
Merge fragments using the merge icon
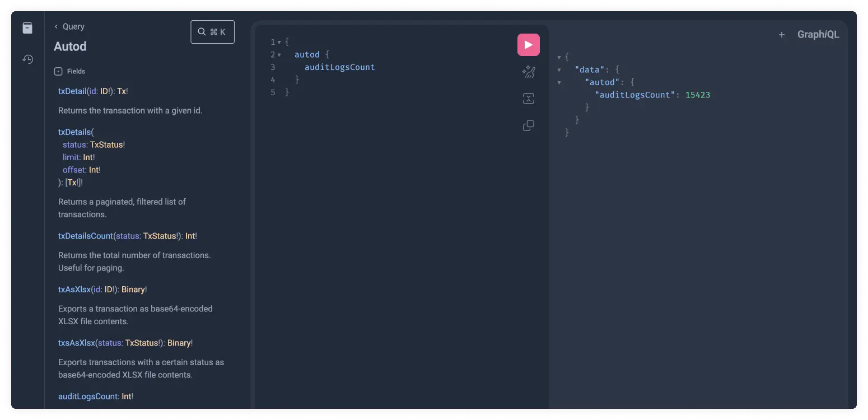point(528,99)
